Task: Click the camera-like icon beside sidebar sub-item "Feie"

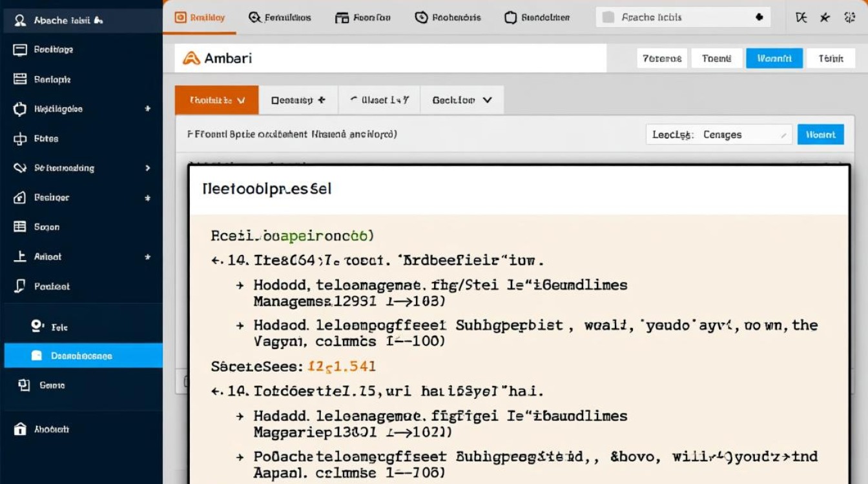Action: pyautogui.click(x=37, y=327)
